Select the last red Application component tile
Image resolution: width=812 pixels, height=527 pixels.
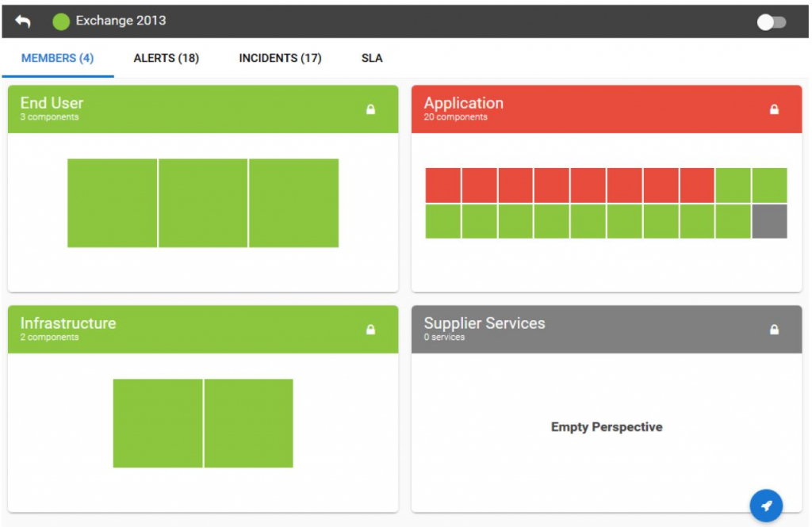(697, 185)
